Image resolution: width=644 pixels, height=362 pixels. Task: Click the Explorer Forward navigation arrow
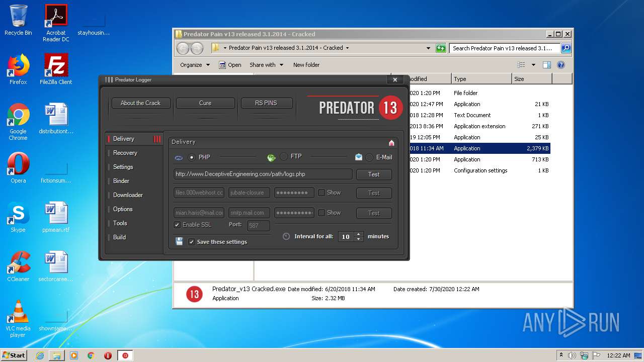(x=197, y=48)
